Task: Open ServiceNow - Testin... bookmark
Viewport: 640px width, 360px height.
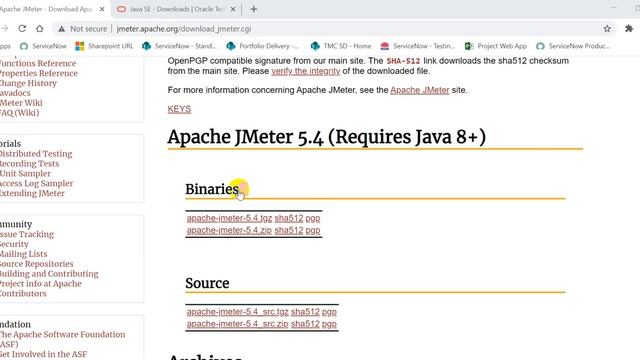Action: [418, 46]
